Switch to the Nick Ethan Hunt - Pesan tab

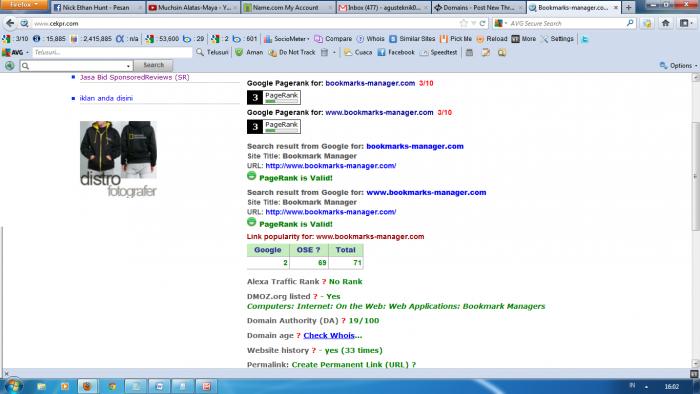point(98,8)
